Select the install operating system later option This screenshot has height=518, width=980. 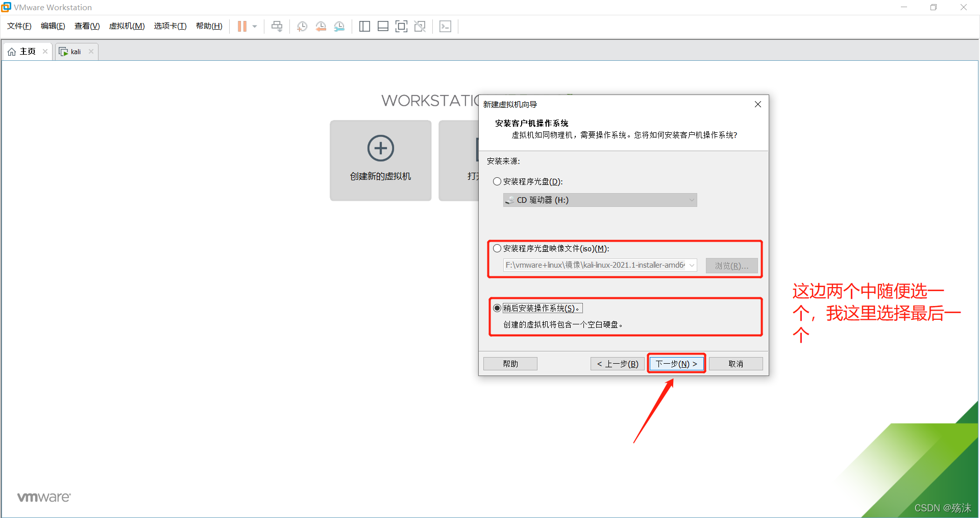497,309
